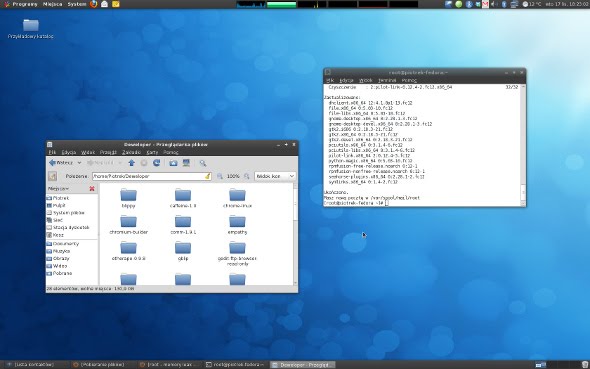The width and height of the screenshot is (590, 369).
Task: Select Stacja dyskietek in the sidebar
Action: (x=72, y=228)
